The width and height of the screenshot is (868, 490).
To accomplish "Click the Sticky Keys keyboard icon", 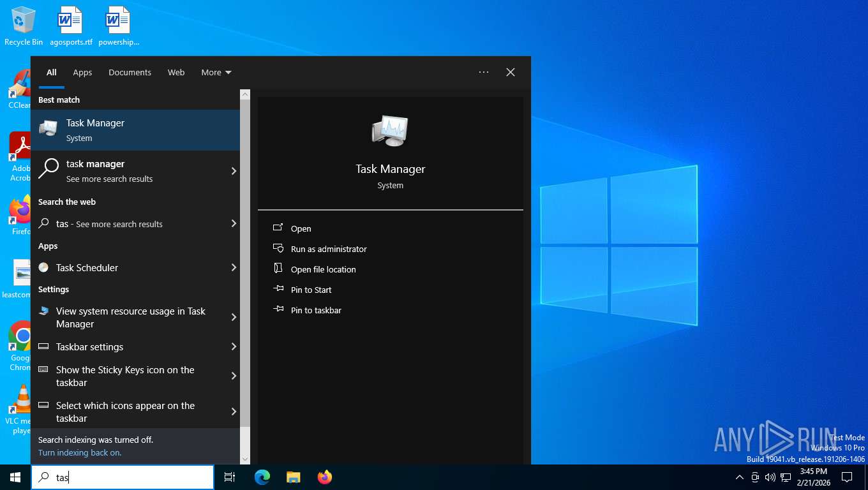I will pyautogui.click(x=43, y=369).
